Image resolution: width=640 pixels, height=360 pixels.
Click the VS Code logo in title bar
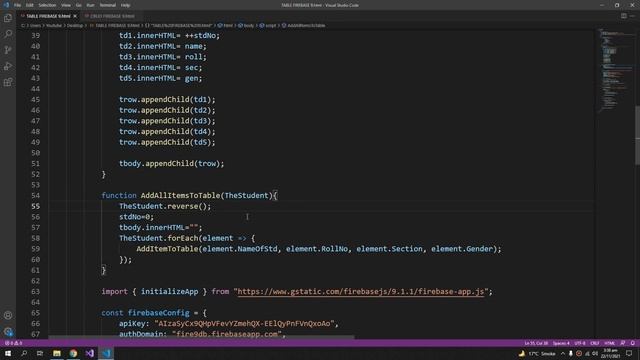coord(6,5)
